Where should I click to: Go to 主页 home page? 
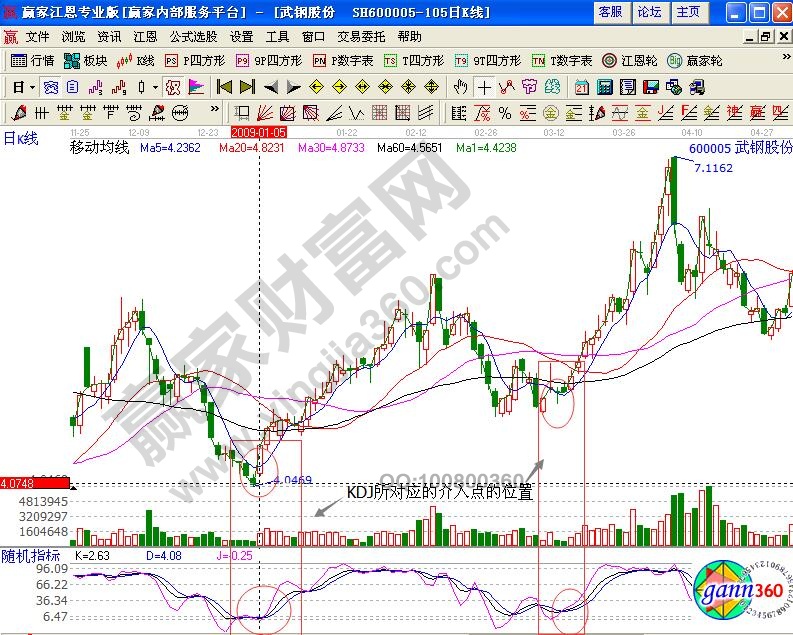[687, 12]
